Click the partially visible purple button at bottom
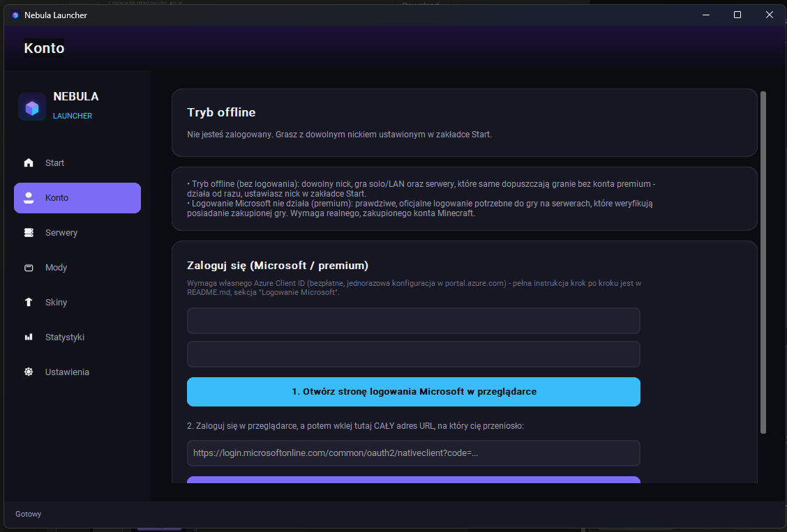The image size is (787, 532). click(414, 480)
